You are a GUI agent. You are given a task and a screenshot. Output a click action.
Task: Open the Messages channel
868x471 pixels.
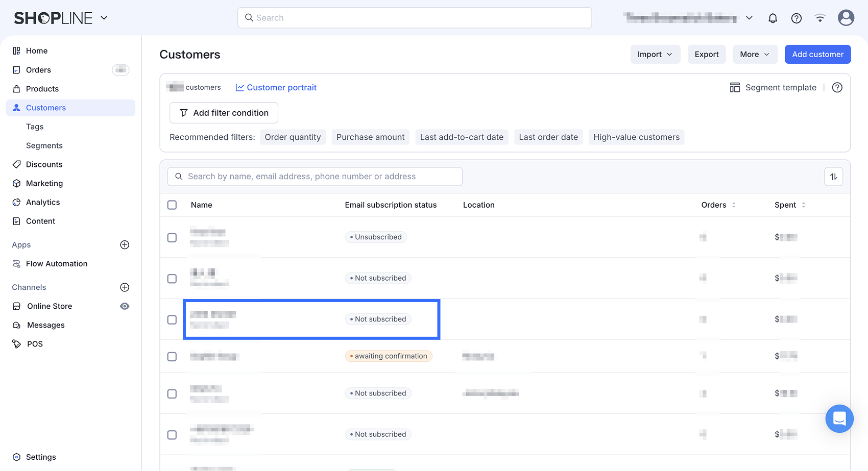tap(45, 325)
